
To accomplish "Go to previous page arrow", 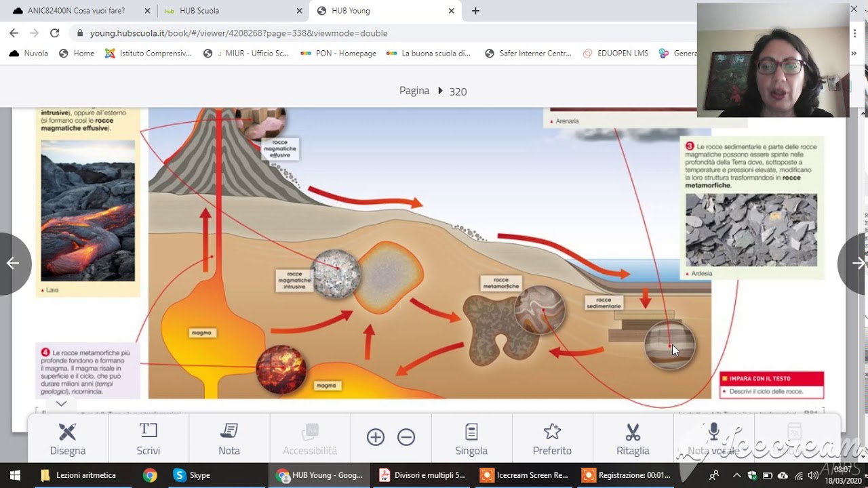I will coord(13,264).
